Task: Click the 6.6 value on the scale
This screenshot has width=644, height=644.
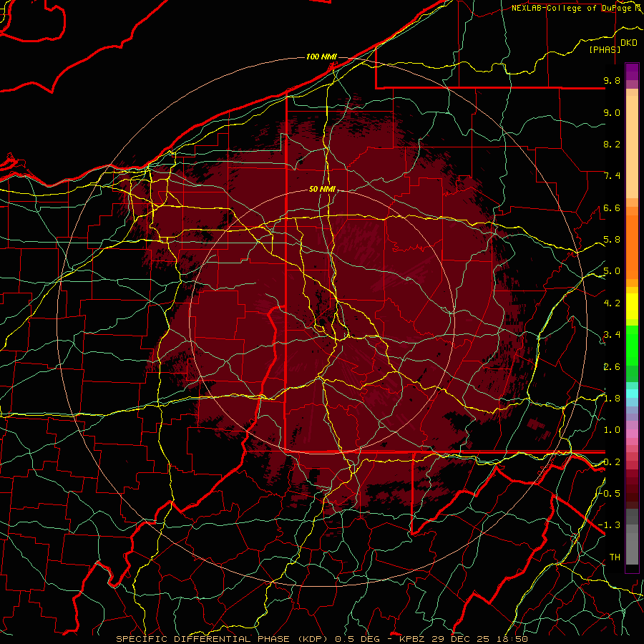Action: point(612,208)
